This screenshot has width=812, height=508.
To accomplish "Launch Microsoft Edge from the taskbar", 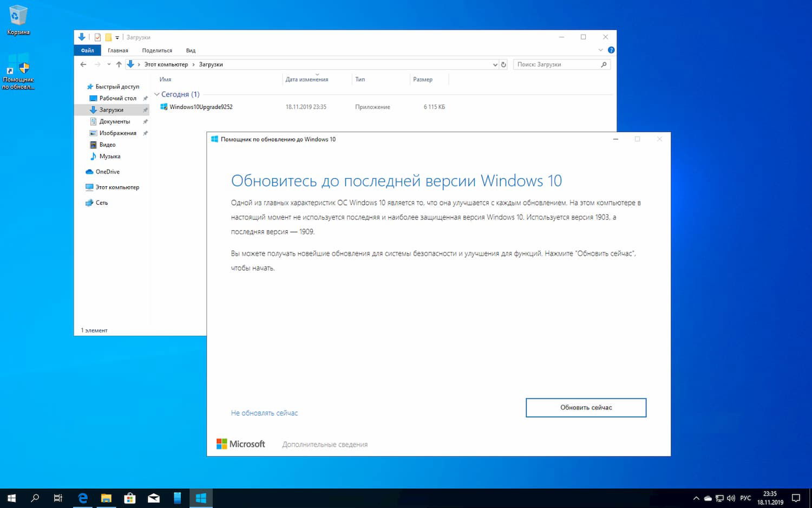I will pos(82,498).
